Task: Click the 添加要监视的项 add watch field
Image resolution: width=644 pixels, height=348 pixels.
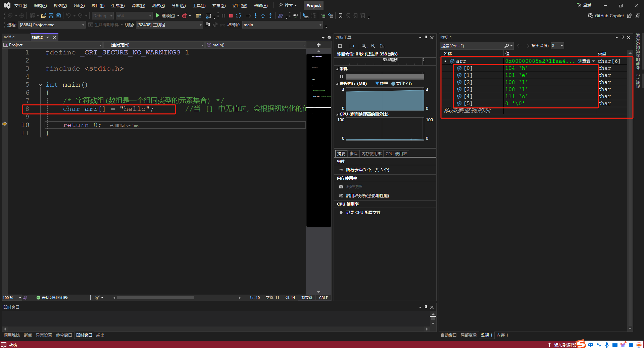Action: pos(473,111)
